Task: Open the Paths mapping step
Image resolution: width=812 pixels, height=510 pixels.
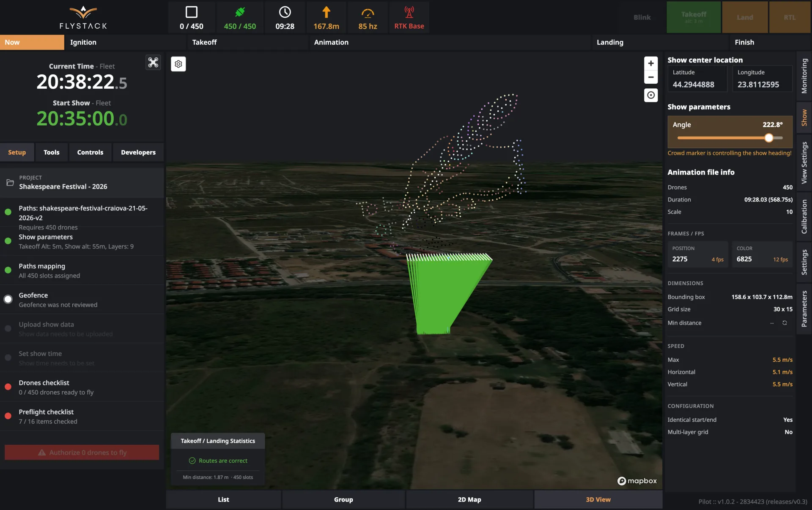Action: point(82,270)
